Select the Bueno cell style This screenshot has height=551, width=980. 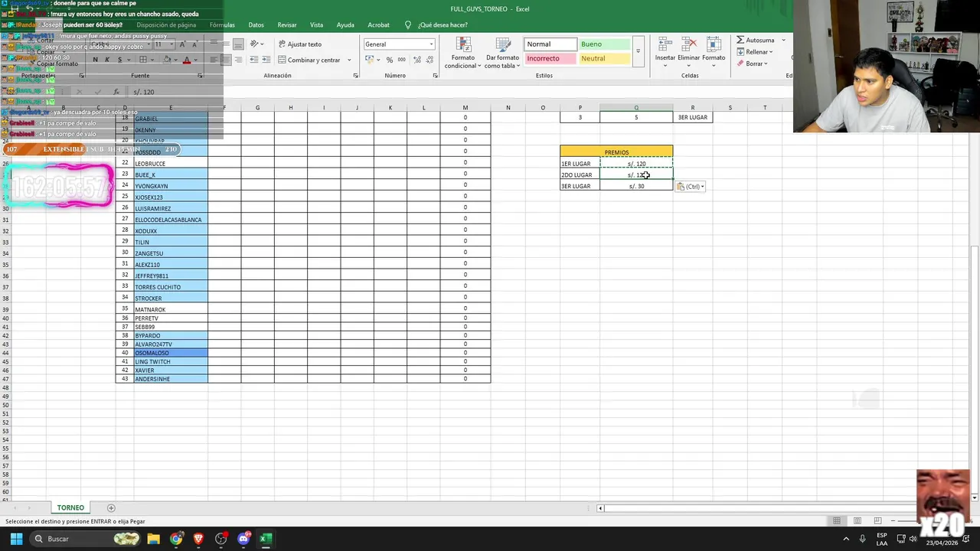tap(604, 44)
